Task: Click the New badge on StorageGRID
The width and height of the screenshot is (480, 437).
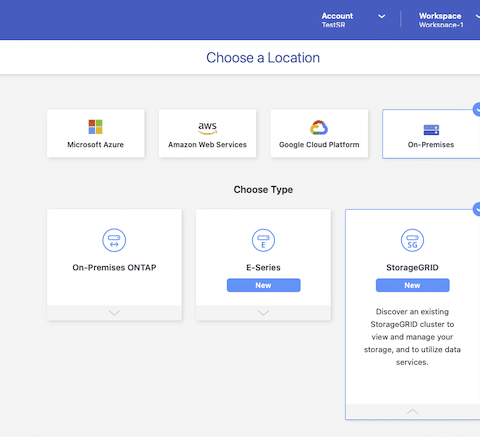Action: (412, 285)
